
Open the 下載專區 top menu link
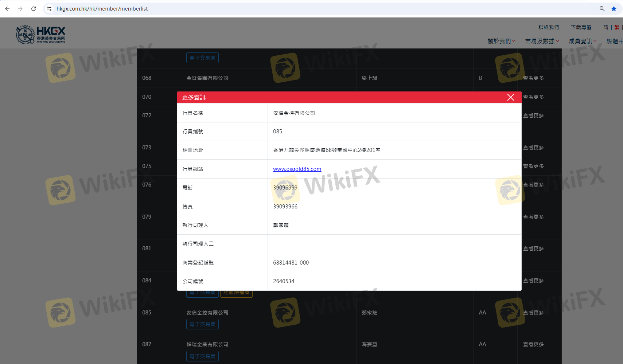[581, 27]
